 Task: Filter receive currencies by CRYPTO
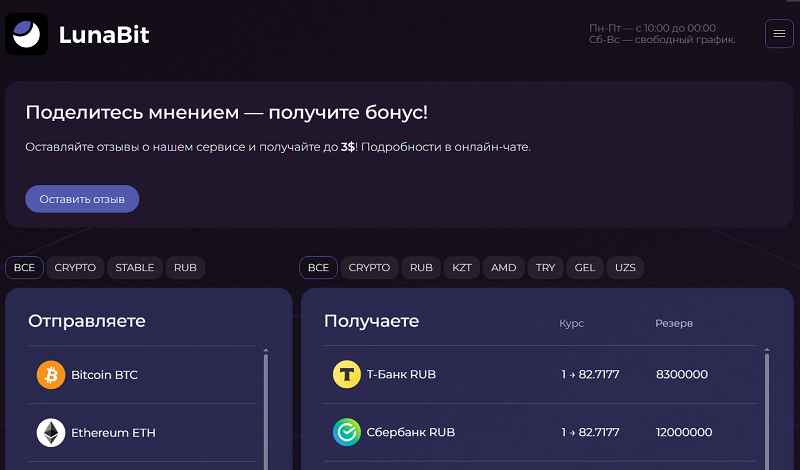(369, 267)
